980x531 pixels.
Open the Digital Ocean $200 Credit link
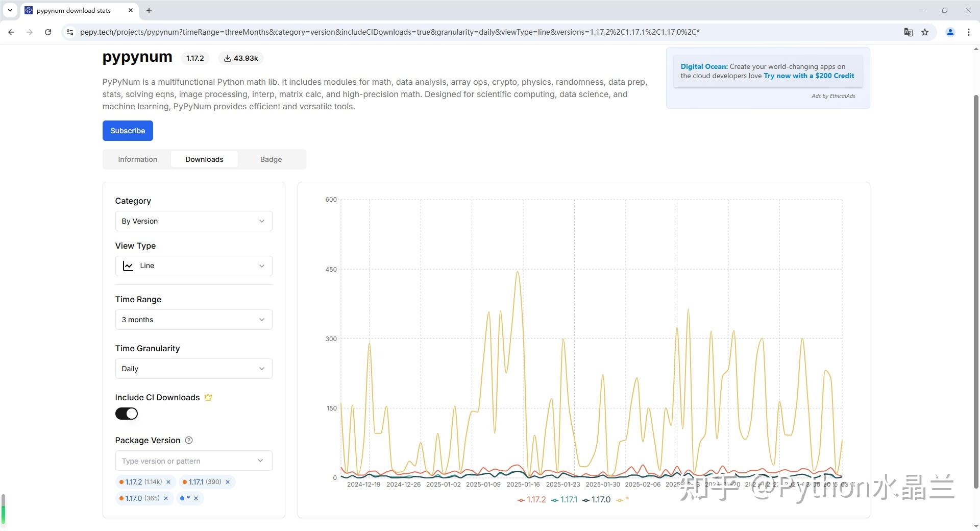pyautogui.click(x=808, y=76)
